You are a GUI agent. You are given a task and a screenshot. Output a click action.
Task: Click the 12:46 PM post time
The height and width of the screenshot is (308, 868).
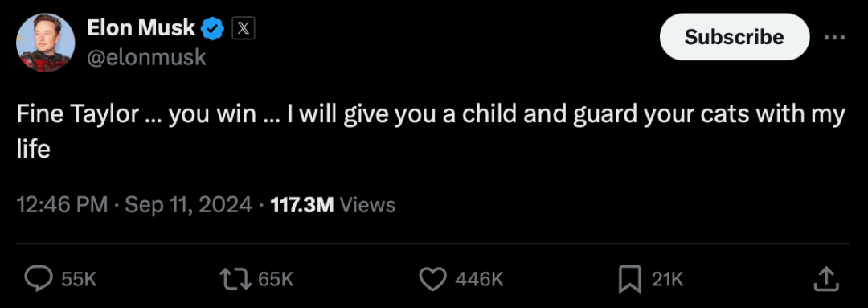click(x=63, y=205)
